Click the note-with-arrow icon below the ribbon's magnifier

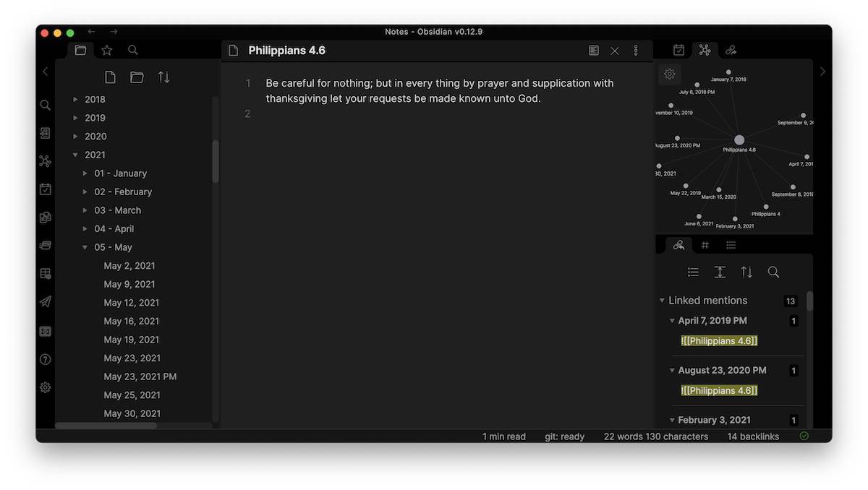45,134
